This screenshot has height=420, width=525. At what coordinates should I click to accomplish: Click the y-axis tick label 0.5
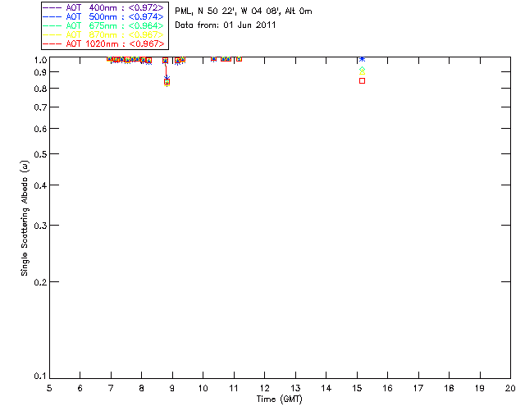click(x=40, y=154)
